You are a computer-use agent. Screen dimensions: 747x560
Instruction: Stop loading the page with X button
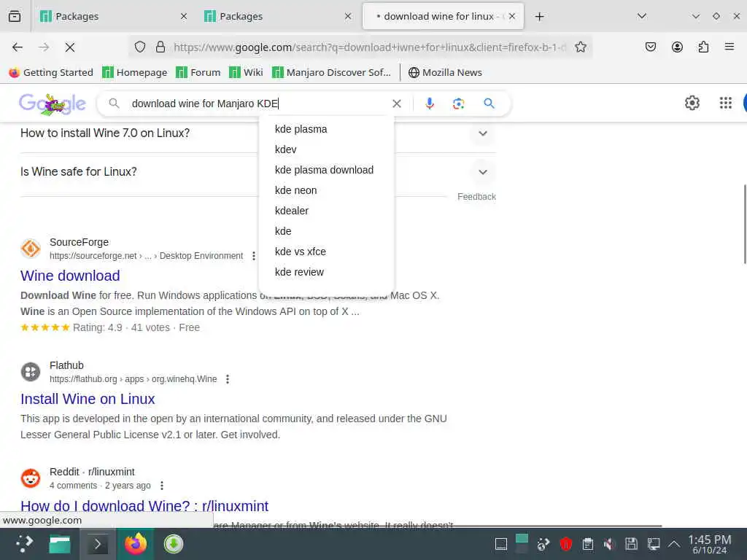click(70, 47)
